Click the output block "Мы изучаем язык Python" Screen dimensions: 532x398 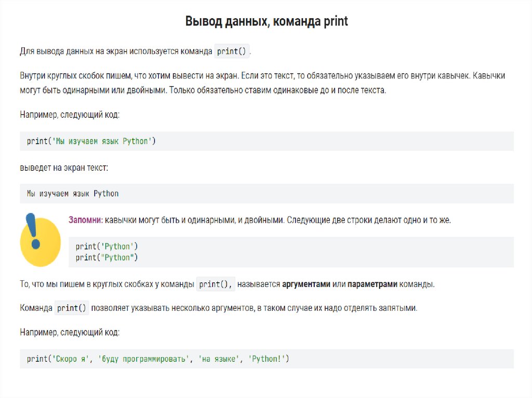pos(73,194)
